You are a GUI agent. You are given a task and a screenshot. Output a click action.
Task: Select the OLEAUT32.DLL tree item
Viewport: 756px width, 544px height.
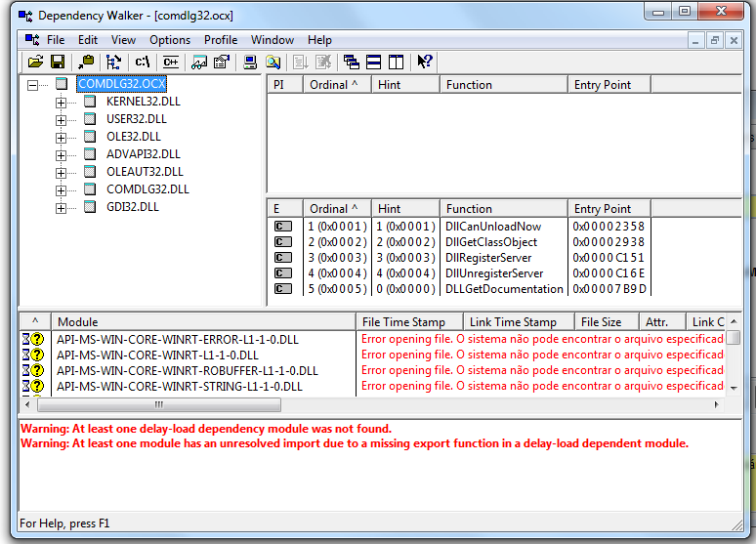145,172
